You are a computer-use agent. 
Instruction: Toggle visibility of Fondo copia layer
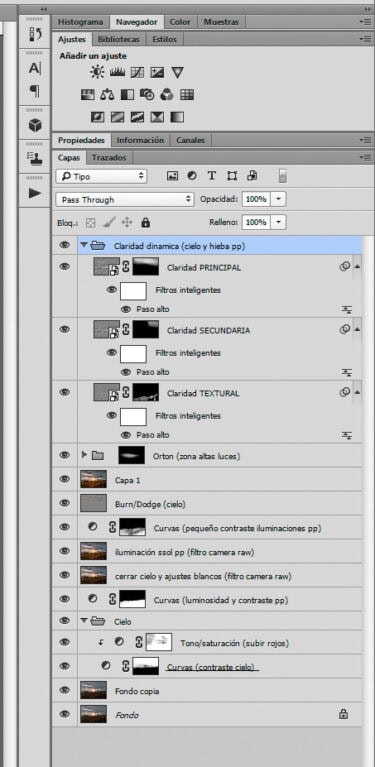click(x=65, y=690)
